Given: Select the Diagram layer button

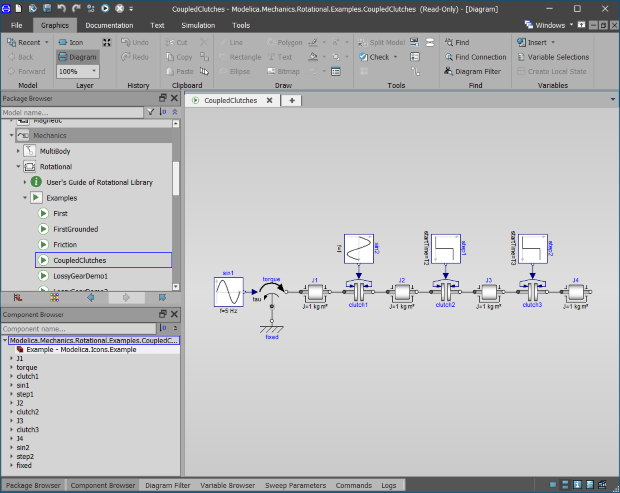Looking at the screenshot, I should tap(76, 58).
